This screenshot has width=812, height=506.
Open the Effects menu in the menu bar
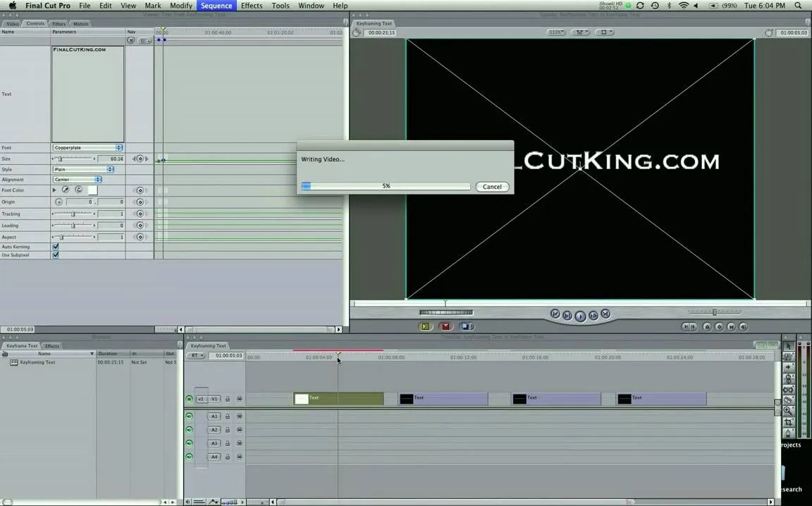coord(252,6)
